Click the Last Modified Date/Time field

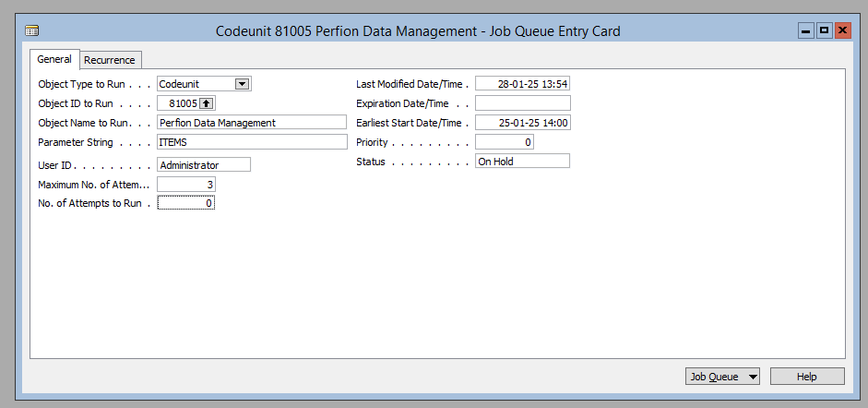click(x=523, y=84)
